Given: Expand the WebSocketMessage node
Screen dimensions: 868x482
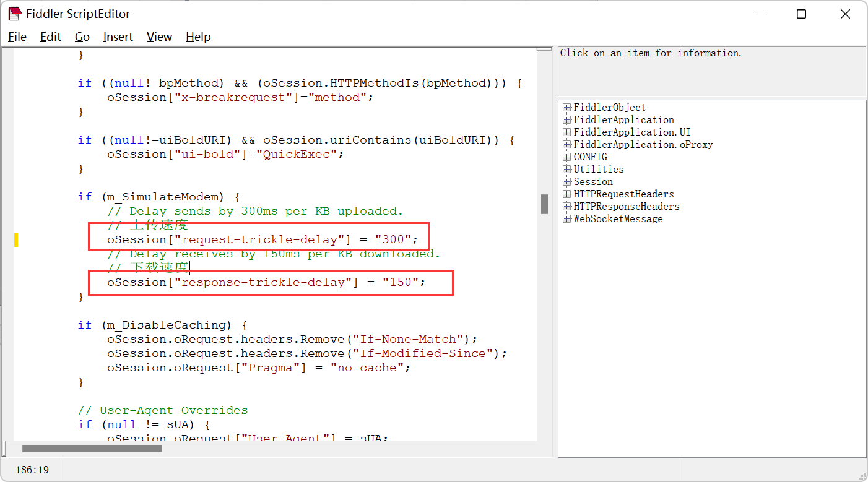Looking at the screenshot, I should pyautogui.click(x=566, y=219).
